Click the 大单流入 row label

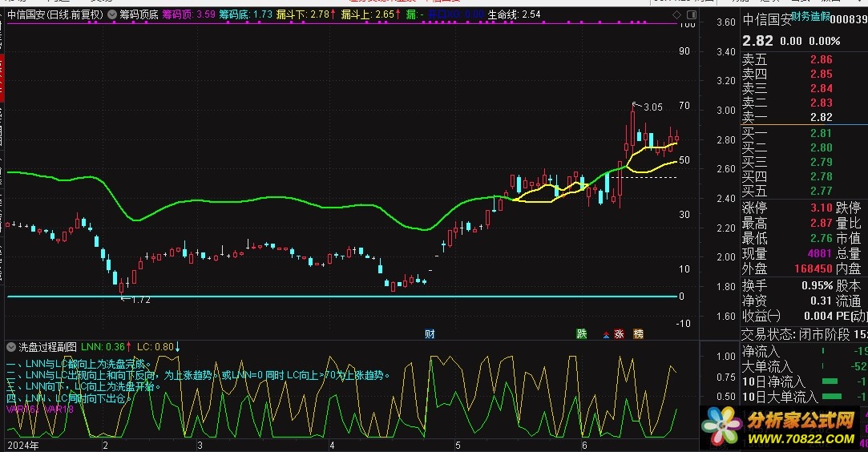pyautogui.click(x=767, y=366)
